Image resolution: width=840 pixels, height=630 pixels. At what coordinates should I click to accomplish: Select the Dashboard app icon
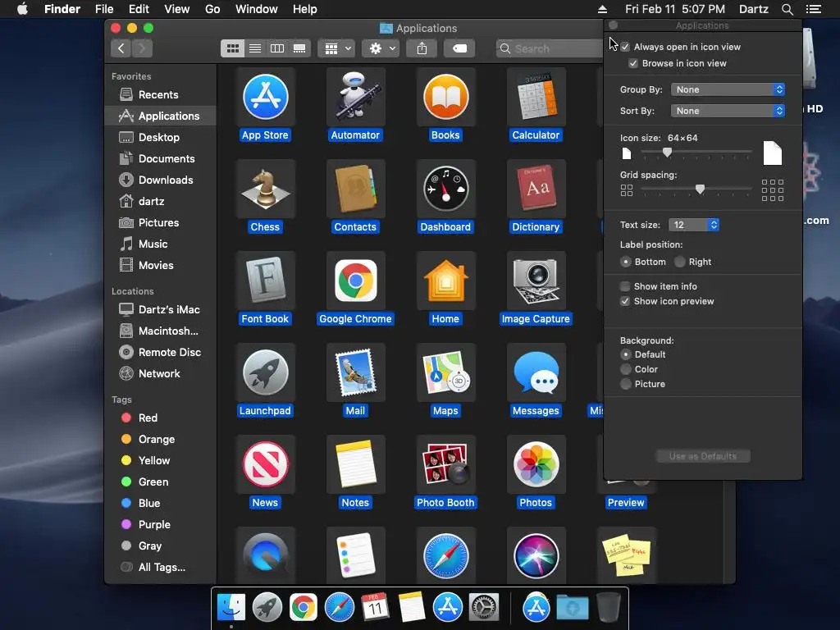[445, 189]
